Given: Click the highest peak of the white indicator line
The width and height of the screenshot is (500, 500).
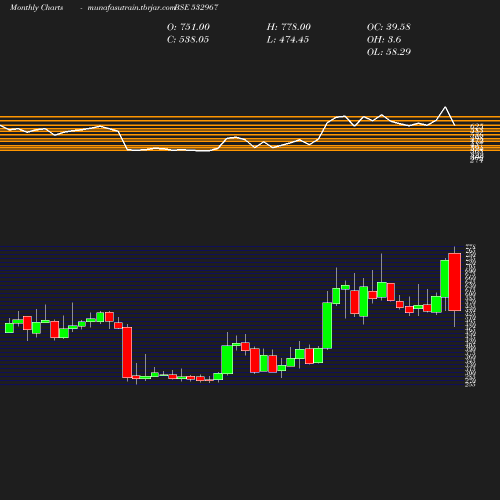Looking at the screenshot, I should tap(445, 107).
